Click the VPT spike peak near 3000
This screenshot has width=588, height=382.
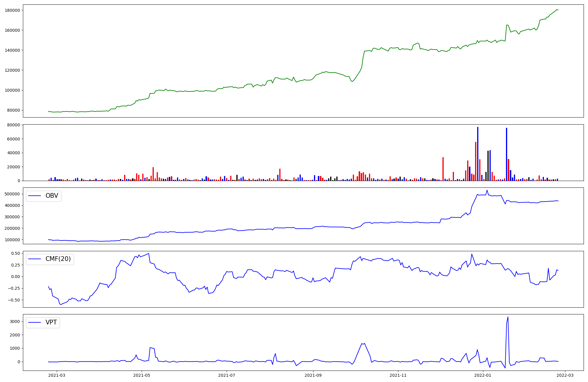pyautogui.click(x=508, y=317)
